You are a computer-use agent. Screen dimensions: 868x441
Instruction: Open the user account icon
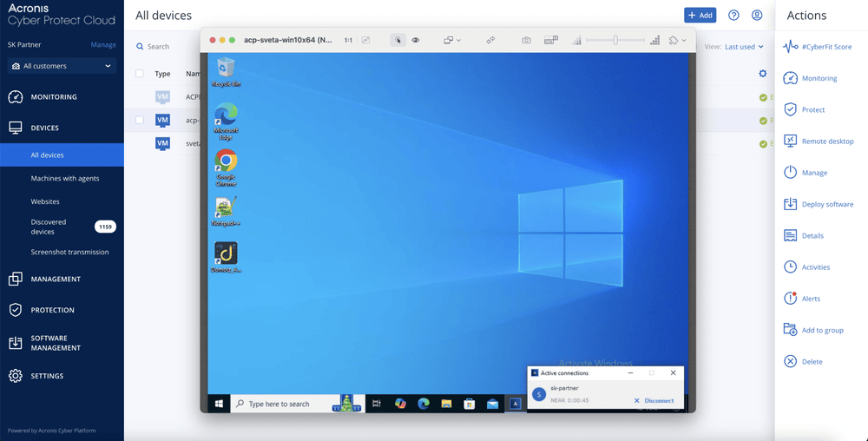click(757, 16)
